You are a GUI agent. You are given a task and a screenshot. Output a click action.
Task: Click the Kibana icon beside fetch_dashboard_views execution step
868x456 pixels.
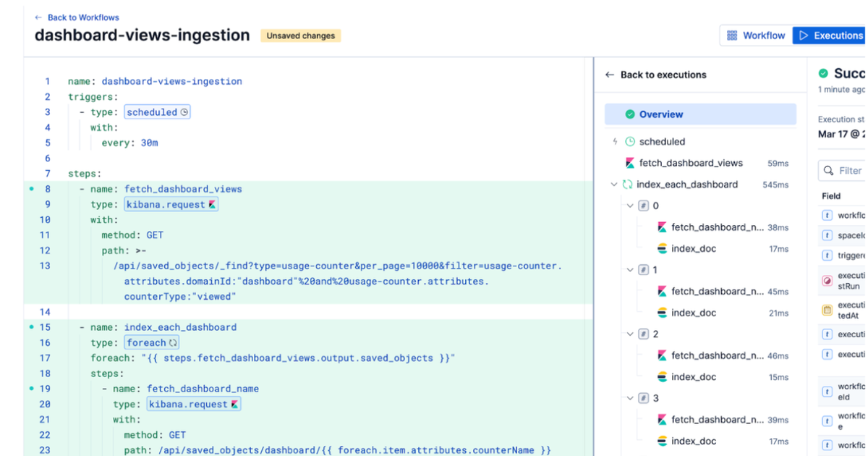[629, 163]
